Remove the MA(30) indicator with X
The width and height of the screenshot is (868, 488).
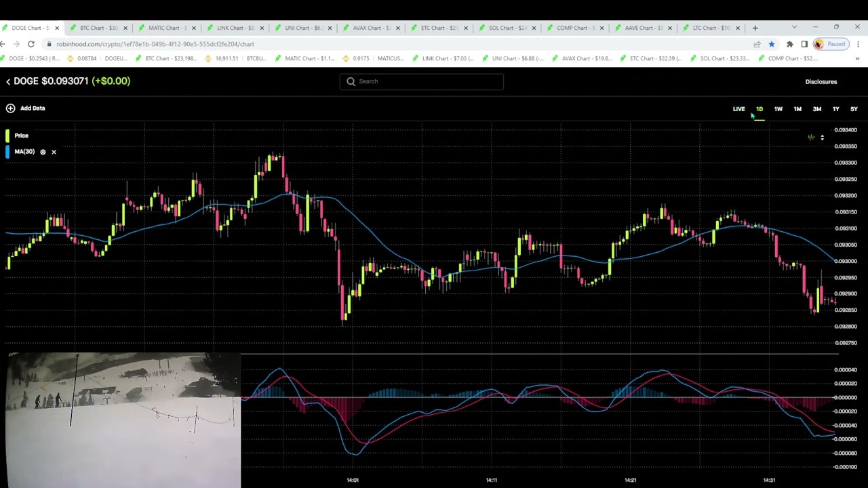tap(54, 152)
